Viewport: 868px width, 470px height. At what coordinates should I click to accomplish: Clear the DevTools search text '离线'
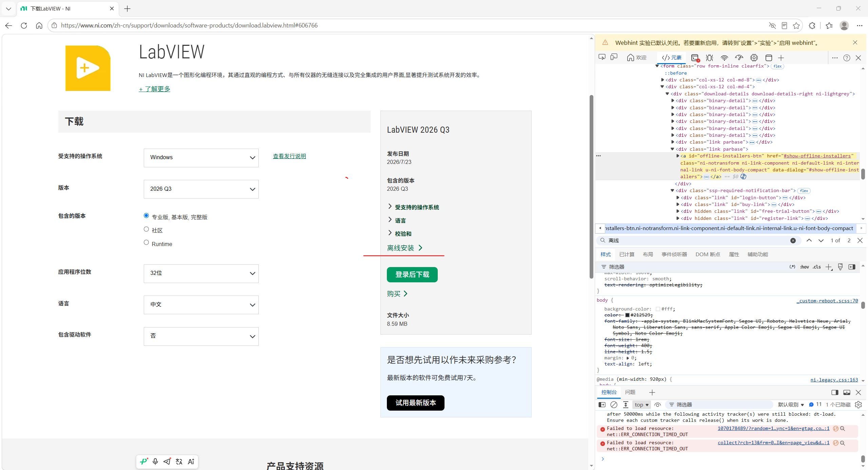pos(793,240)
